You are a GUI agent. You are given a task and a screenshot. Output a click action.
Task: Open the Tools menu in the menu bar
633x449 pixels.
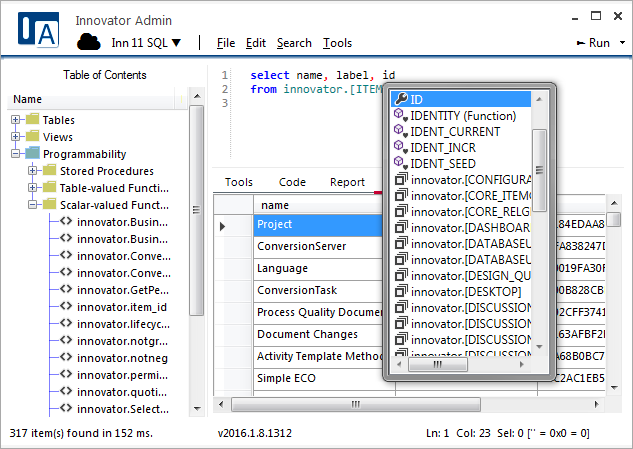(x=337, y=43)
